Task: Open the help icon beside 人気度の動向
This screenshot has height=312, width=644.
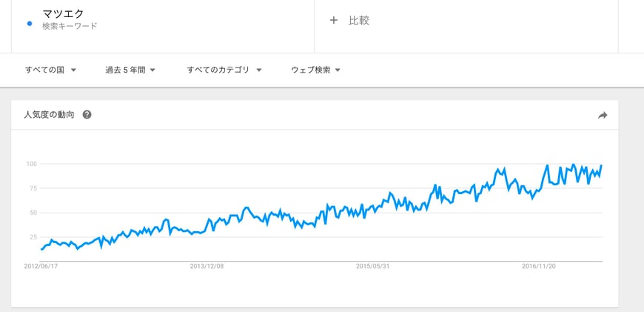Action: pyautogui.click(x=87, y=115)
